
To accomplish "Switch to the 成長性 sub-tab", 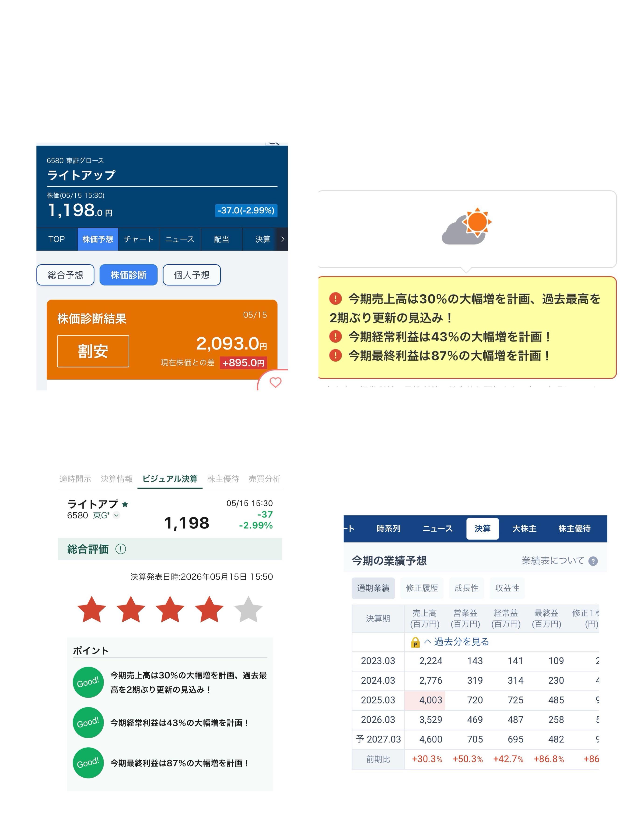I will pos(467,588).
